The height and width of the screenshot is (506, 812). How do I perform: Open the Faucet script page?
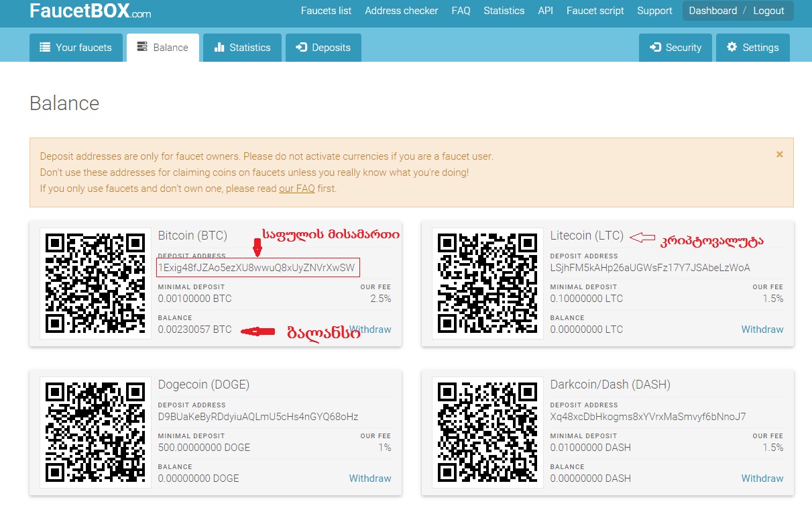point(595,11)
